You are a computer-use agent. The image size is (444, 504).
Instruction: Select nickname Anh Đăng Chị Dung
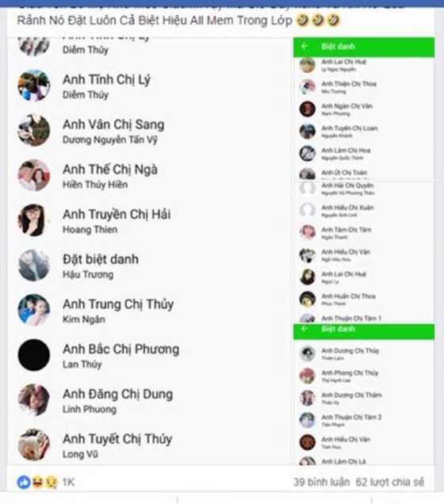point(117,394)
